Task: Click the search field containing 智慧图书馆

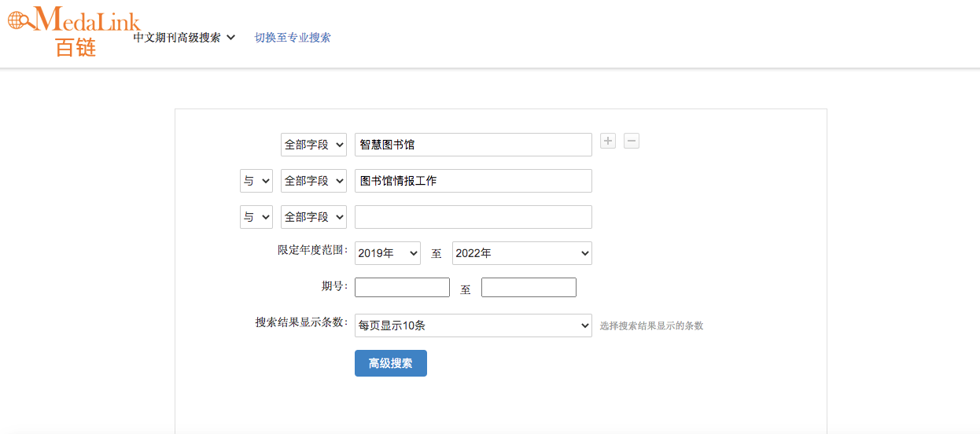Action: click(473, 145)
